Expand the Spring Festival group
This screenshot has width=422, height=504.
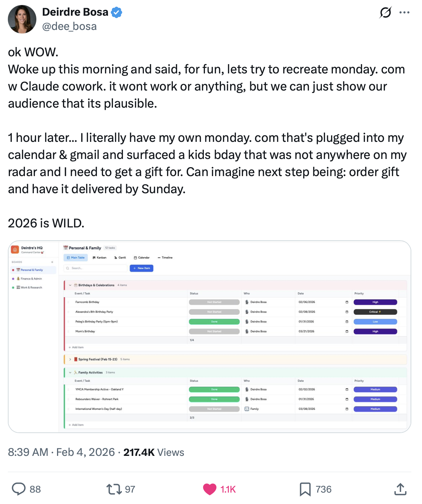pyautogui.click(x=70, y=359)
